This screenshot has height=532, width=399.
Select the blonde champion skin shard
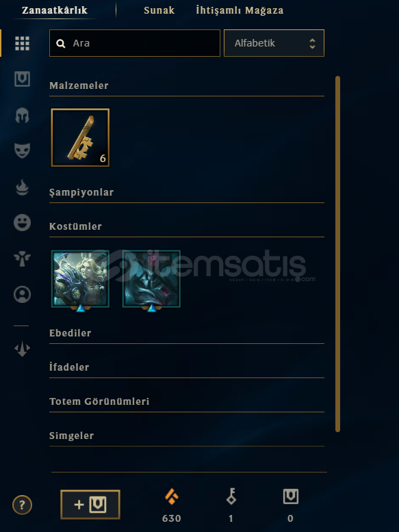click(x=80, y=279)
